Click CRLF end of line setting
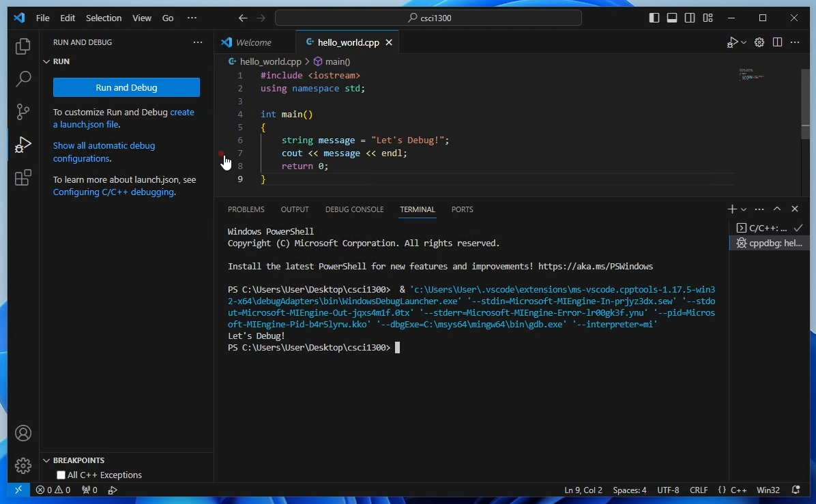The width and height of the screenshot is (816, 504). pos(699,490)
